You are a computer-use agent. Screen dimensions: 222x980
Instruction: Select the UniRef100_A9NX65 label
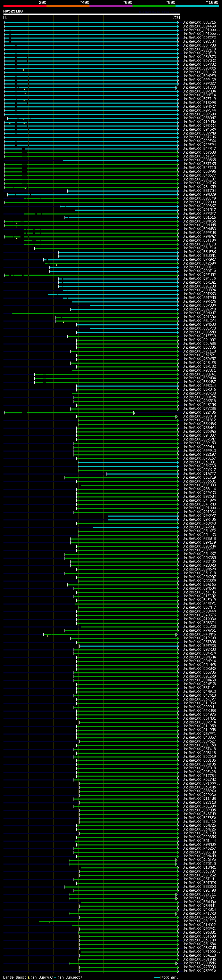pos(199,221)
